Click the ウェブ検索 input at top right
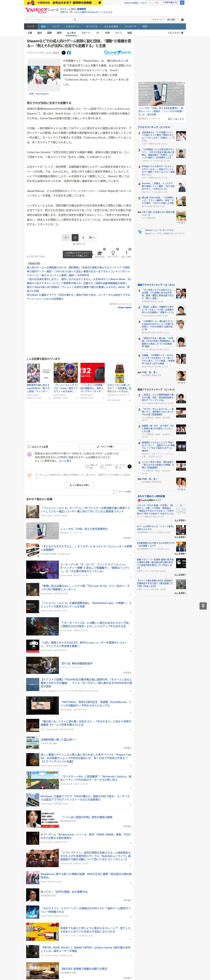This screenshot has width=210, height=980. pyautogui.click(x=155, y=3)
